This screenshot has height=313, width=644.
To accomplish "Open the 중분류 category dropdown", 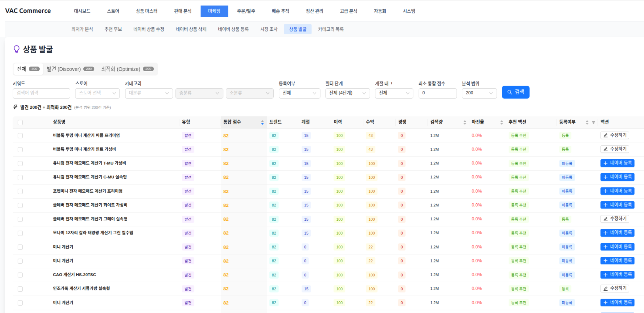I will [199, 93].
